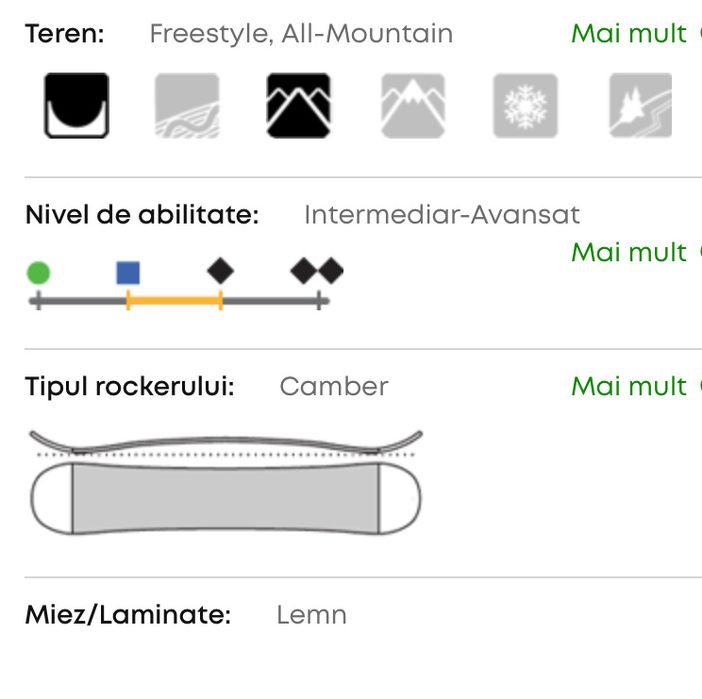The image size is (702, 699).
Task: Click the green circle beginner marker
Action: tap(38, 272)
